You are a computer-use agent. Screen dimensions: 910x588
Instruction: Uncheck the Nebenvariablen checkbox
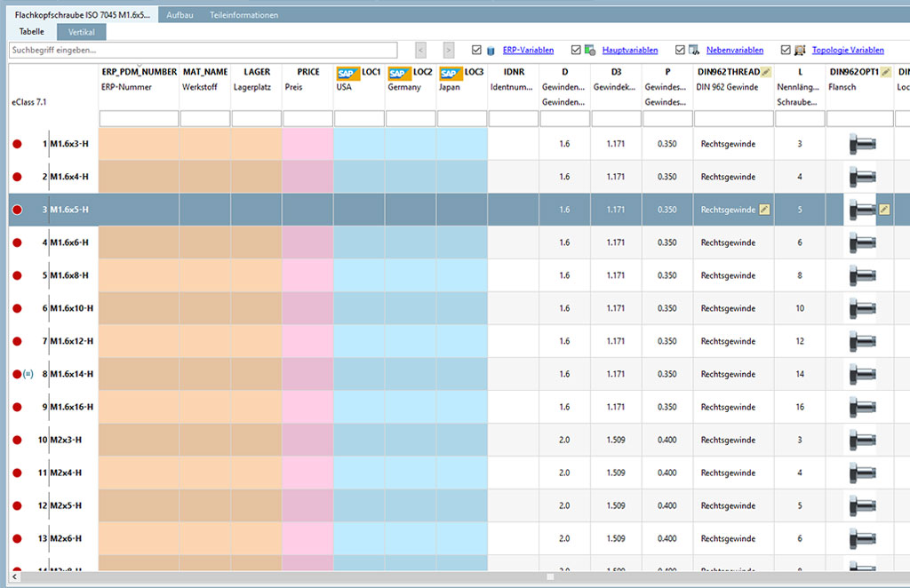681,49
